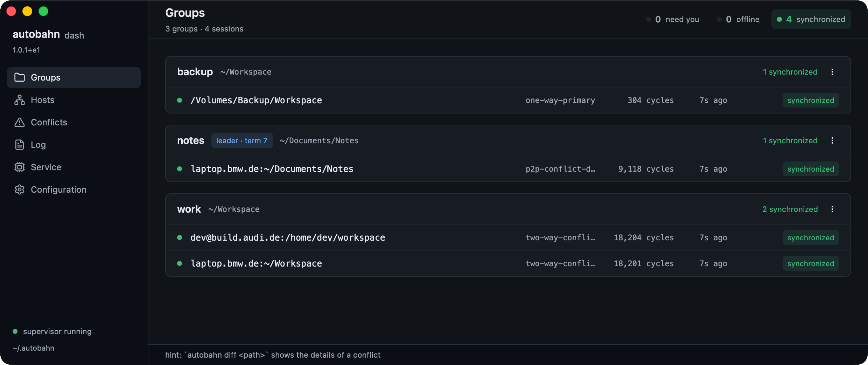Screen dimensions: 868x365
Task: Open the Conflicts section label
Action: (x=49, y=122)
